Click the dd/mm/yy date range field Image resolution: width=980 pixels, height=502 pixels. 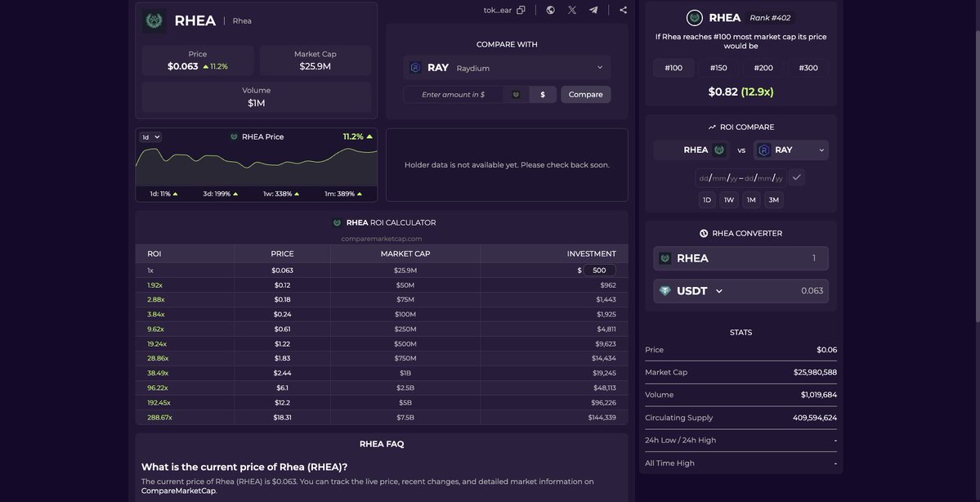741,178
